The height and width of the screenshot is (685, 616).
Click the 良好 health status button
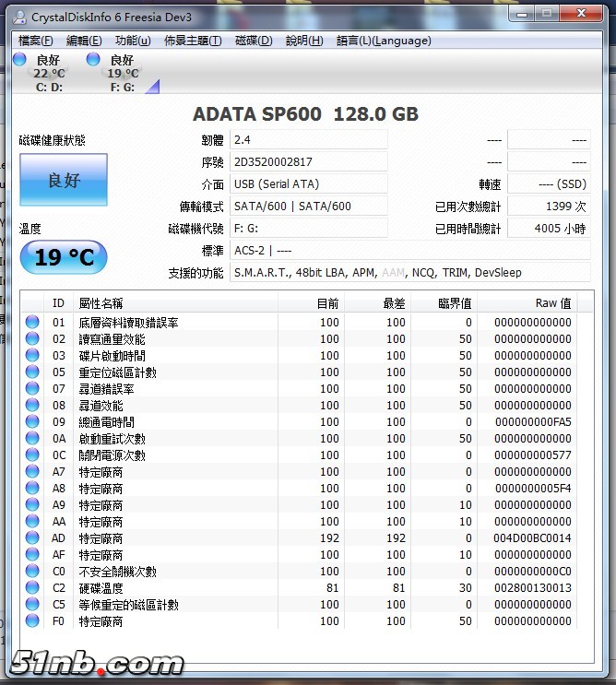[64, 180]
